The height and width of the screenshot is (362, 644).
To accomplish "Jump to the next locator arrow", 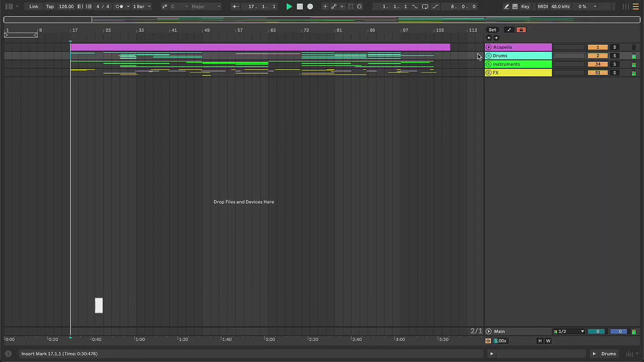I will [496, 38].
